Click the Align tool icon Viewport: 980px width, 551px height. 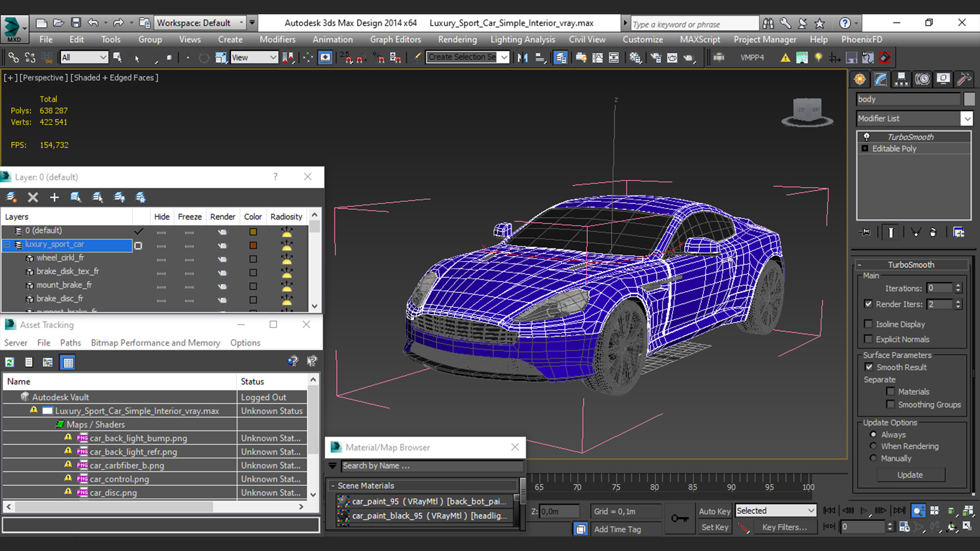tap(541, 58)
